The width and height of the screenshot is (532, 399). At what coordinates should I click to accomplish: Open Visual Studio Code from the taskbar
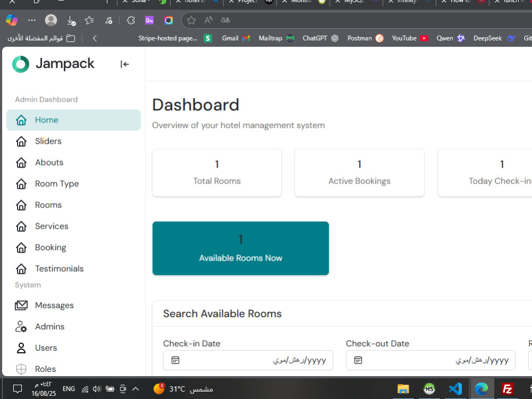[x=455, y=389]
